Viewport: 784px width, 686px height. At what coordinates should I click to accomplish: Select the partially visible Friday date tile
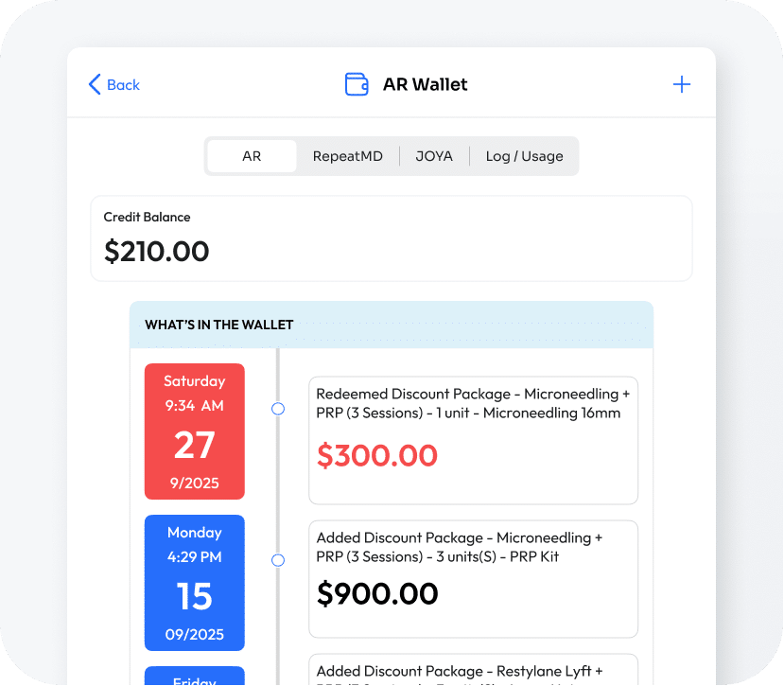195,677
